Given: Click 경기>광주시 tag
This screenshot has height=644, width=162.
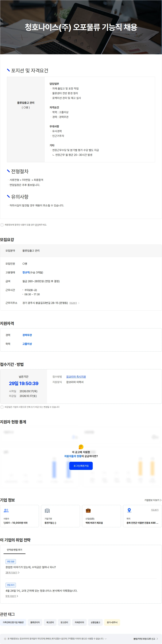Looking at the screenshot, I should [112, 622].
